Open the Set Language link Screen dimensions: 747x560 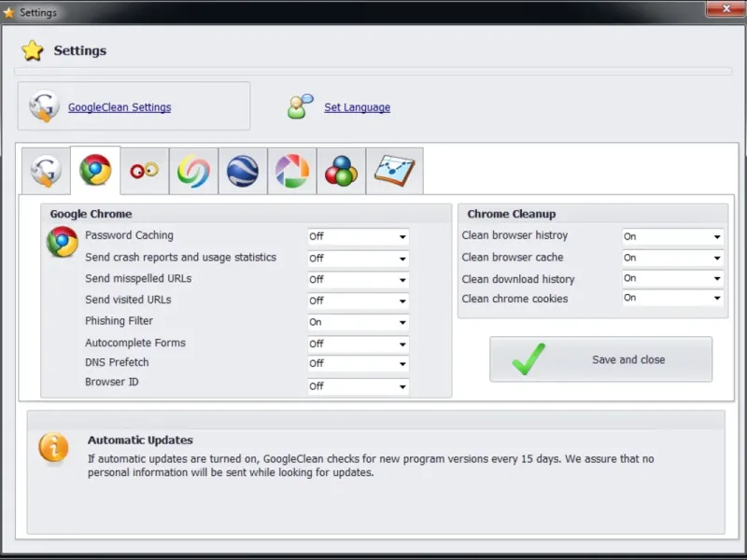pos(358,107)
